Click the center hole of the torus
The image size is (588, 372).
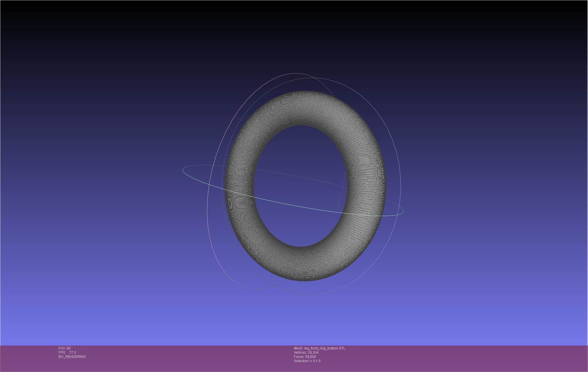[301, 186]
